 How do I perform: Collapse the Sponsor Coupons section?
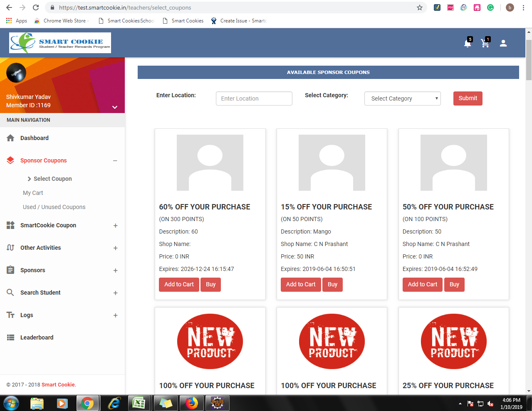pos(115,161)
